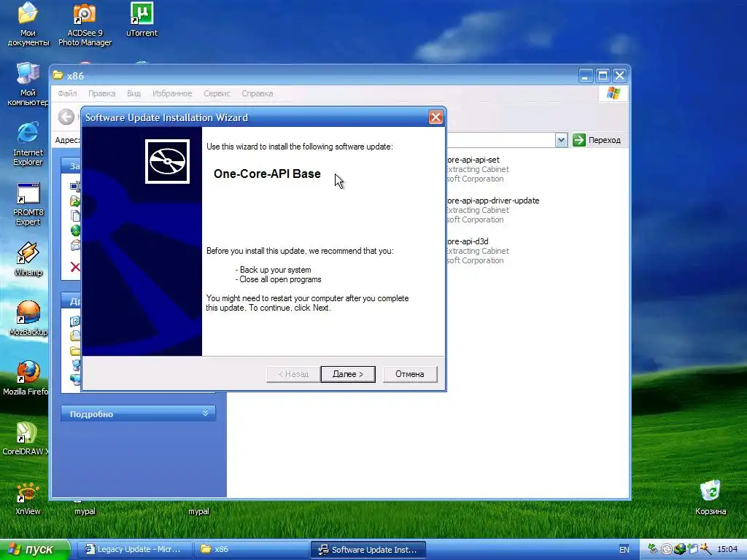The height and width of the screenshot is (560, 747).
Task: Click the пуск Start button
Action: pyautogui.click(x=34, y=550)
